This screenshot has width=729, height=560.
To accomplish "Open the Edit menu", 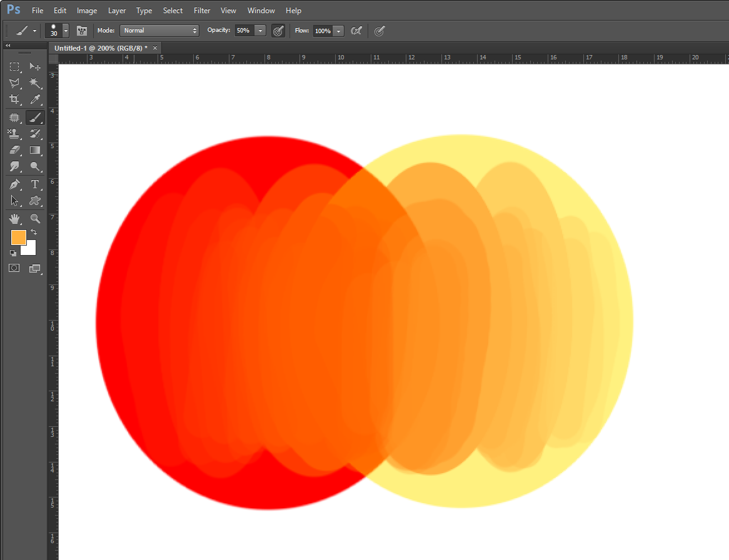I will click(60, 10).
